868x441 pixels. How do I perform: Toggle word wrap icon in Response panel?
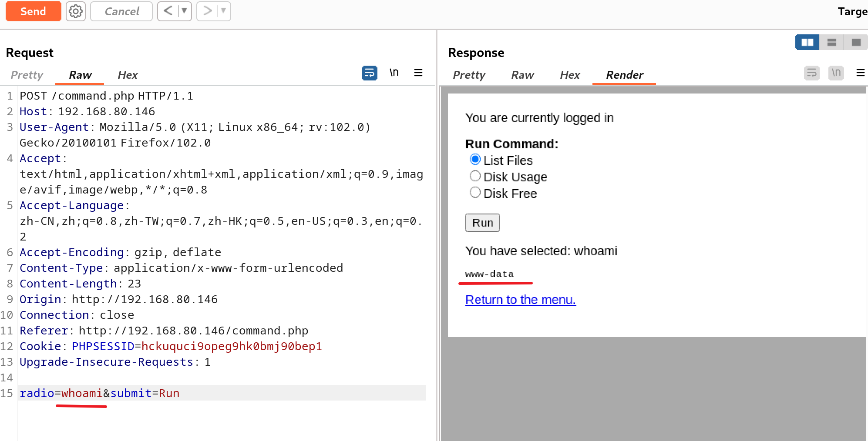pos(812,73)
